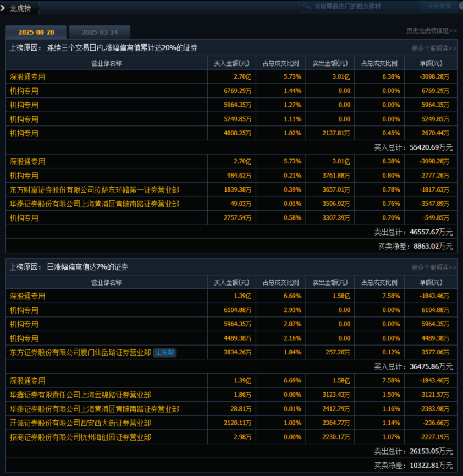Open 历史龙虎榜信息 link
463x476 pixels.
point(431,31)
